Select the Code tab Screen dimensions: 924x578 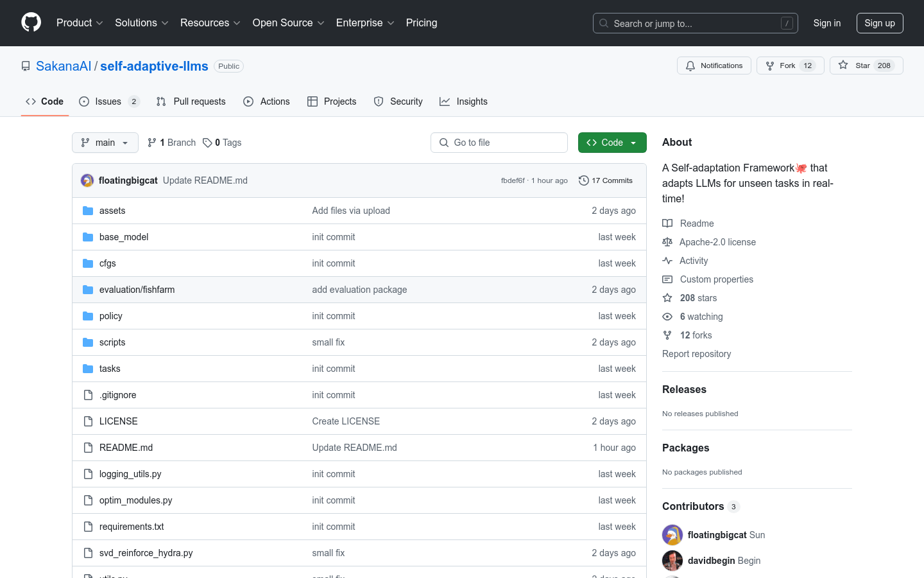click(x=44, y=101)
